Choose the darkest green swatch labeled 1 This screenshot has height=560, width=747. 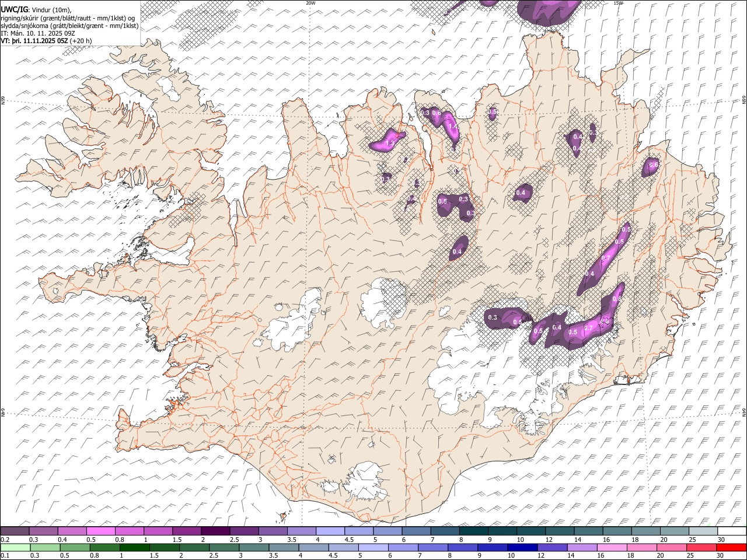(x=135, y=547)
